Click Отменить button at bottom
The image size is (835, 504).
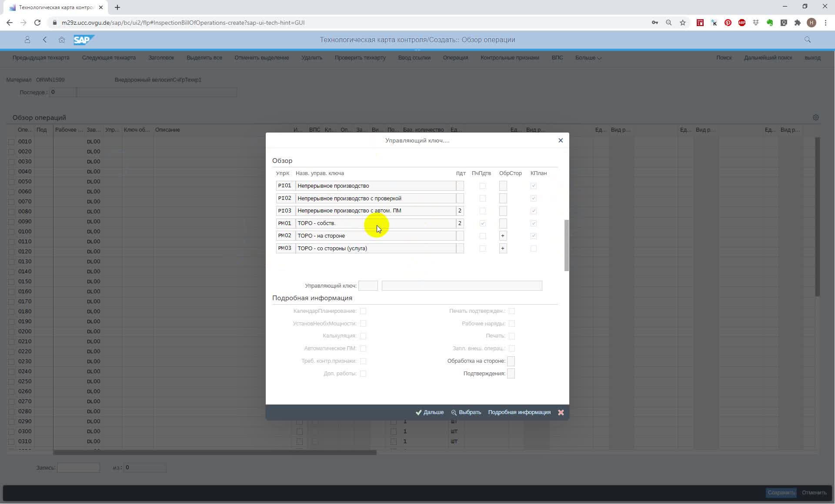pos(814,493)
